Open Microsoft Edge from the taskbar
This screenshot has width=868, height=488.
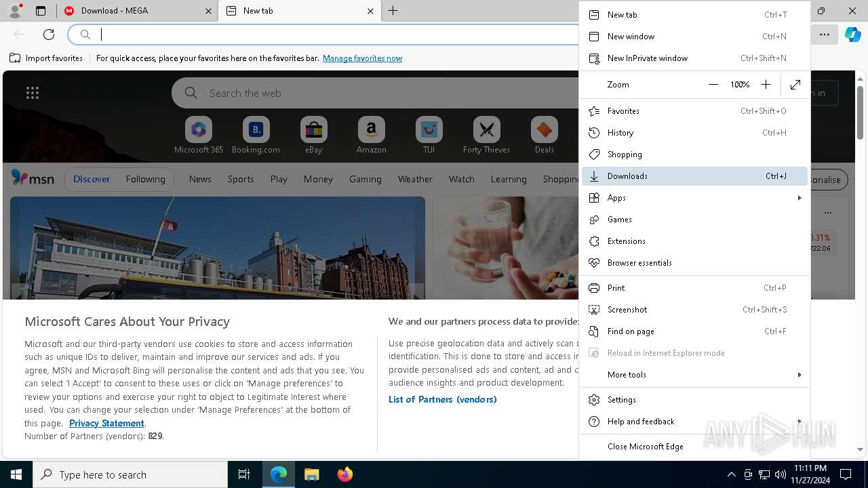tap(279, 474)
